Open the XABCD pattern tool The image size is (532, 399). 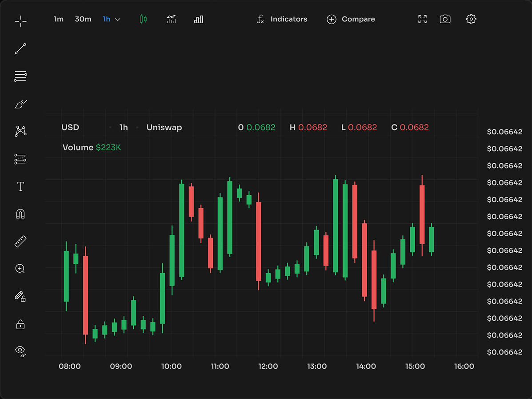[20, 131]
